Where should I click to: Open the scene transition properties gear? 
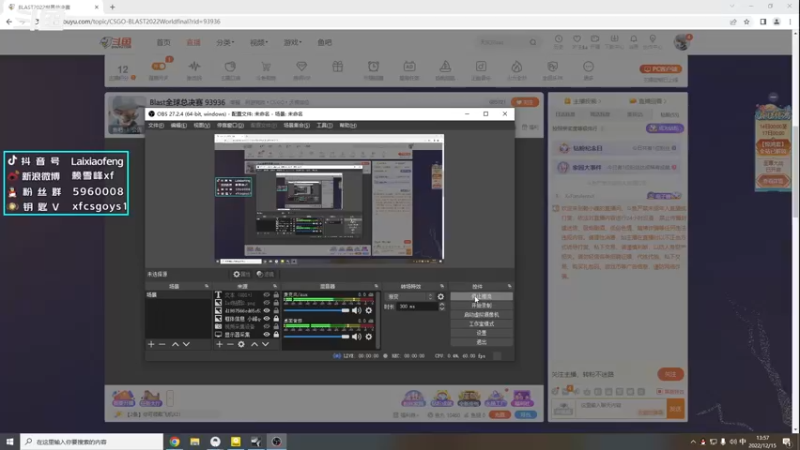440,296
